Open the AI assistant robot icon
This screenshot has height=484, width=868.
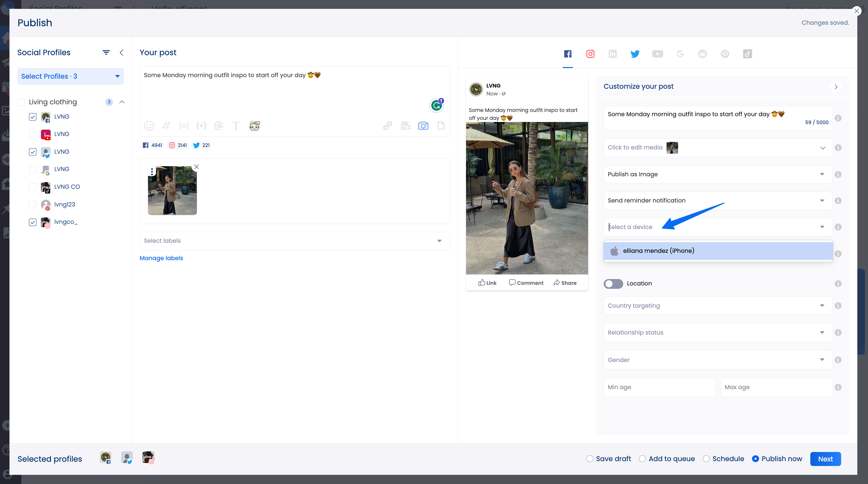click(x=255, y=126)
